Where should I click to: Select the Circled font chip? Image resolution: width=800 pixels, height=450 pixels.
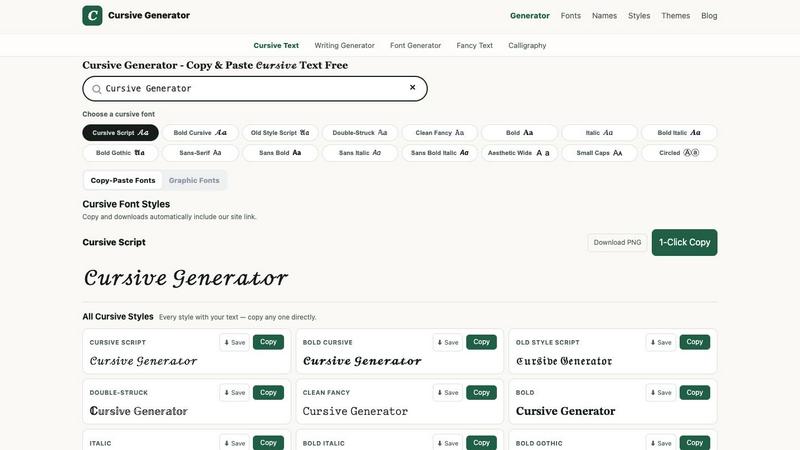[679, 153]
